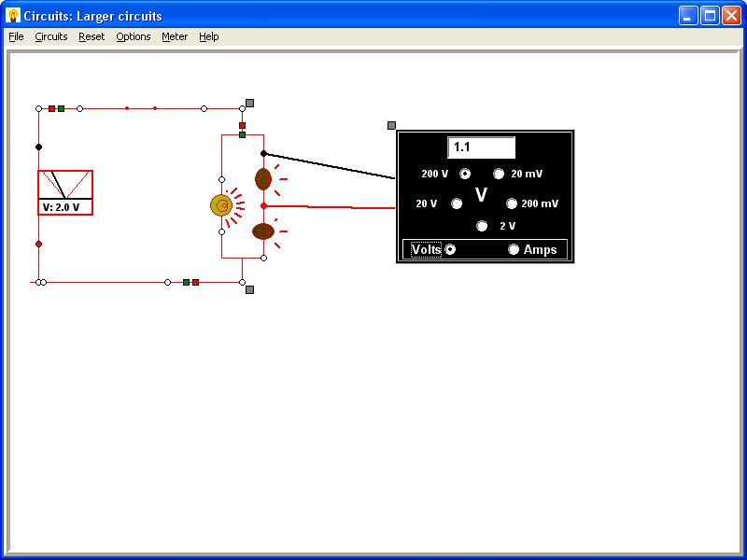
Task: Click the meter reading field showing 1.1
Action: [481, 147]
